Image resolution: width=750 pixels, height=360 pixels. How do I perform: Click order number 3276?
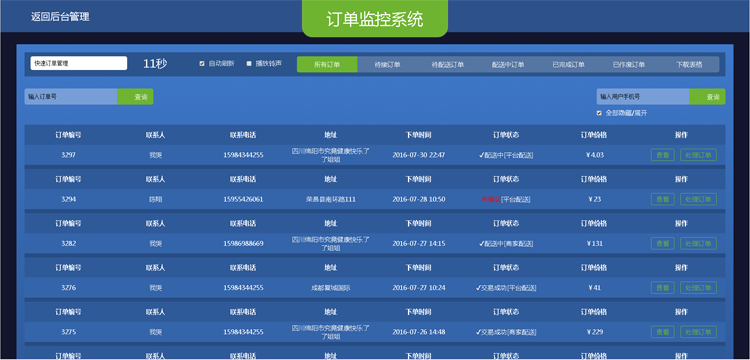coord(68,288)
